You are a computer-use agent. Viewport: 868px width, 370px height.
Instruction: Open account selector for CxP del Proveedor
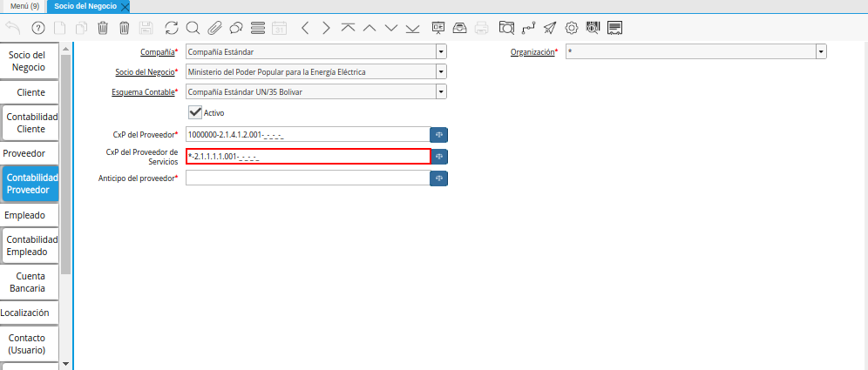click(439, 134)
